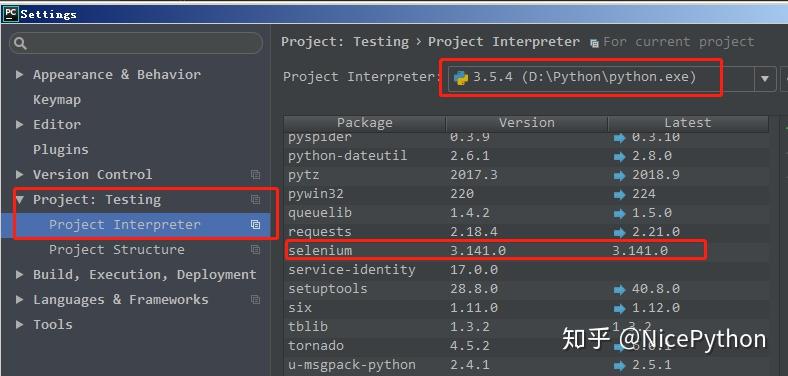Click the For current project icon
788x376 pixels.
(595, 44)
